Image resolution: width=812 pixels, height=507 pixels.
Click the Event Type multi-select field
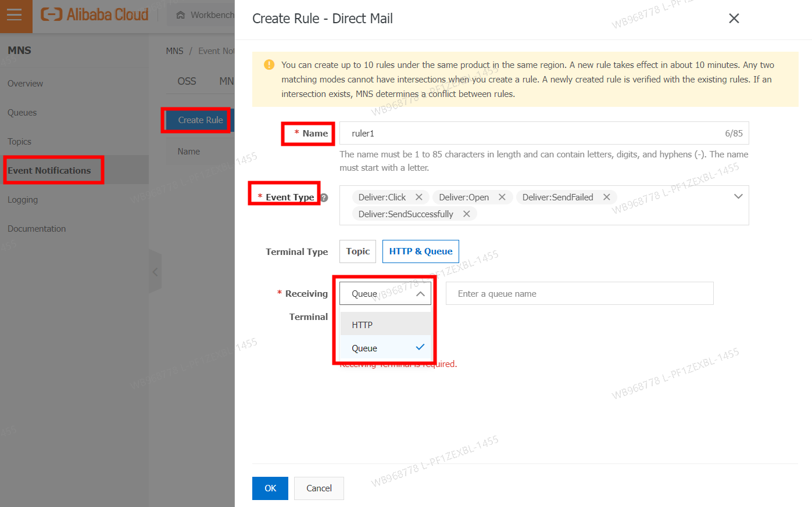(544, 205)
